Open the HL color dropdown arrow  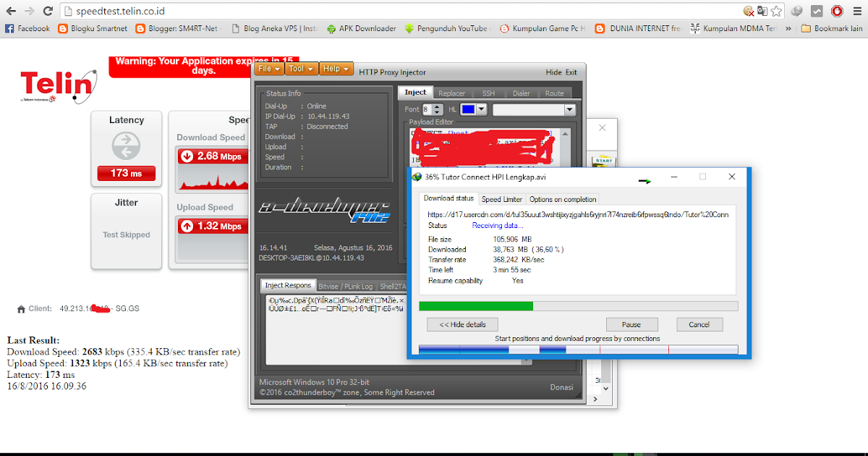tap(482, 109)
